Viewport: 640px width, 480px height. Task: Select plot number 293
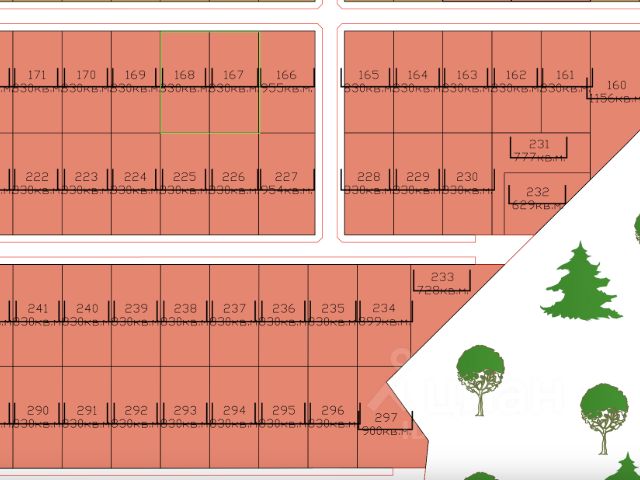(x=185, y=411)
